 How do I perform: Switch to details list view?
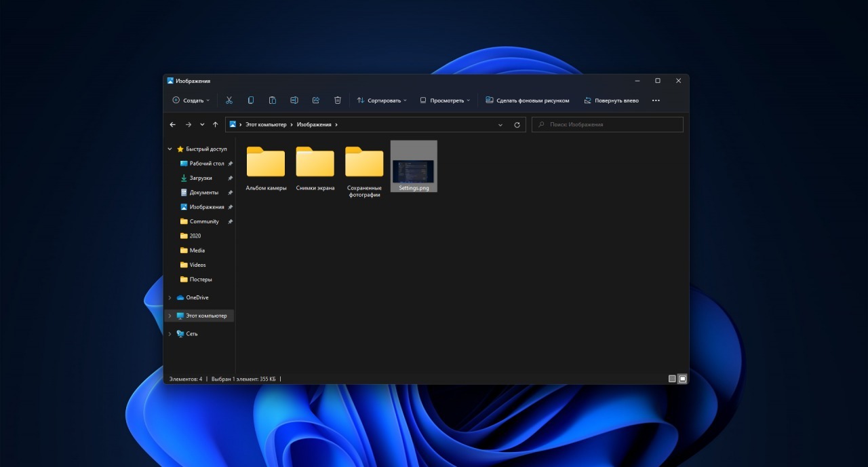click(672, 379)
